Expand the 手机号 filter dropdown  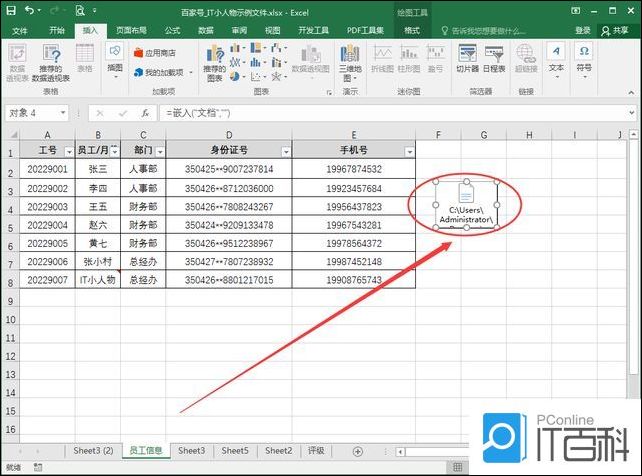point(409,151)
